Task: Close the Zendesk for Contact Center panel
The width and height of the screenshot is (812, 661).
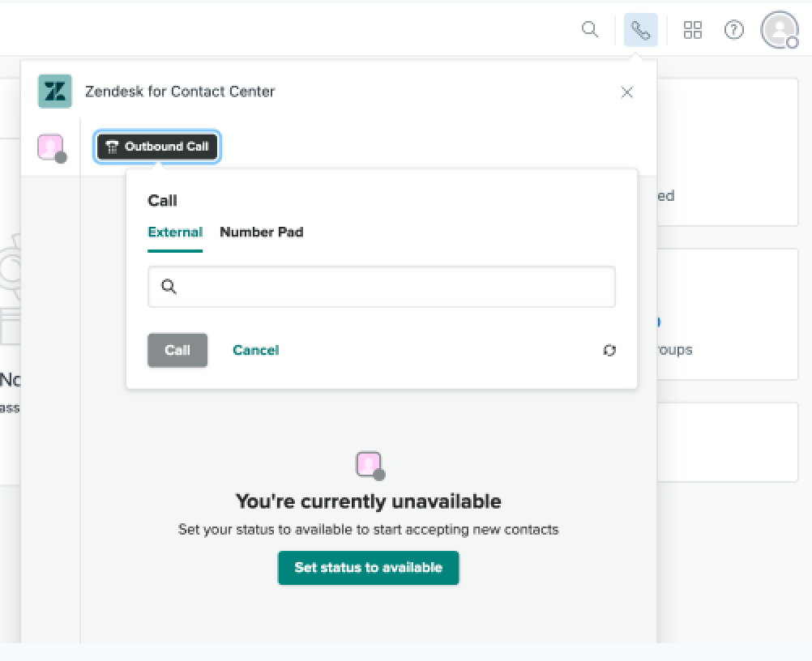Action: tap(626, 92)
